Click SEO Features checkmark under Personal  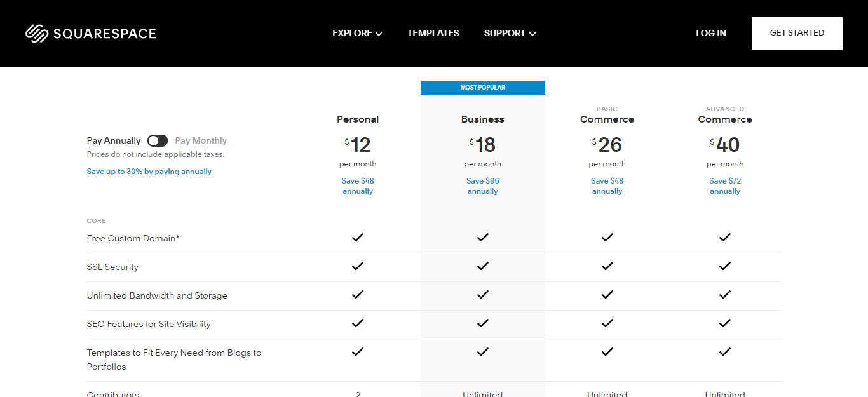click(358, 323)
